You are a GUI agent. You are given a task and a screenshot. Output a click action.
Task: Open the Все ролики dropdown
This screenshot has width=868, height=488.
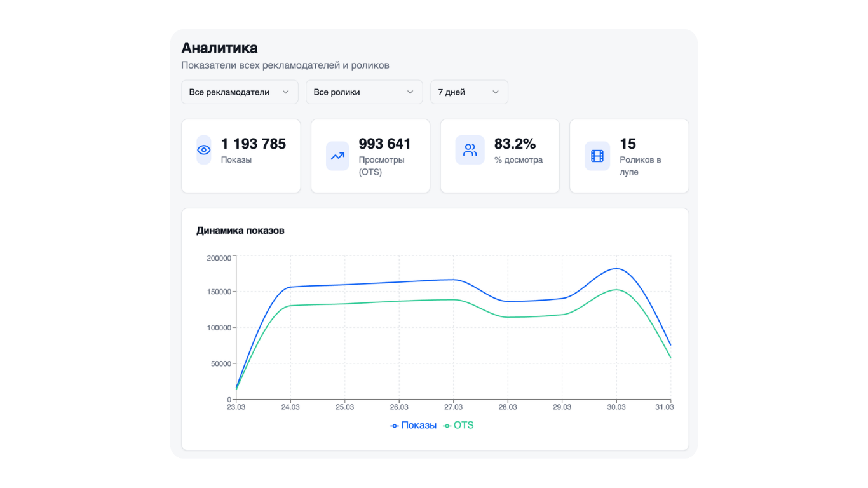click(364, 92)
